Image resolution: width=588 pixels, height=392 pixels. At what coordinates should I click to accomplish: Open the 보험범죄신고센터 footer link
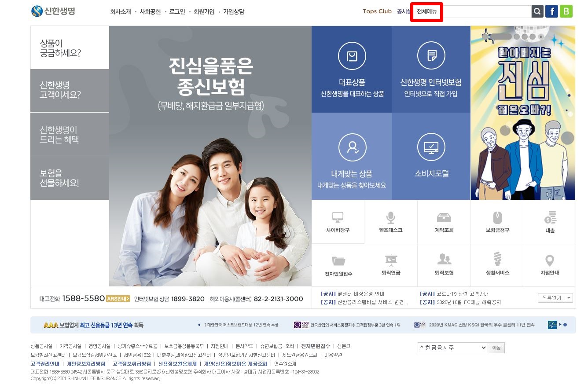(48, 355)
